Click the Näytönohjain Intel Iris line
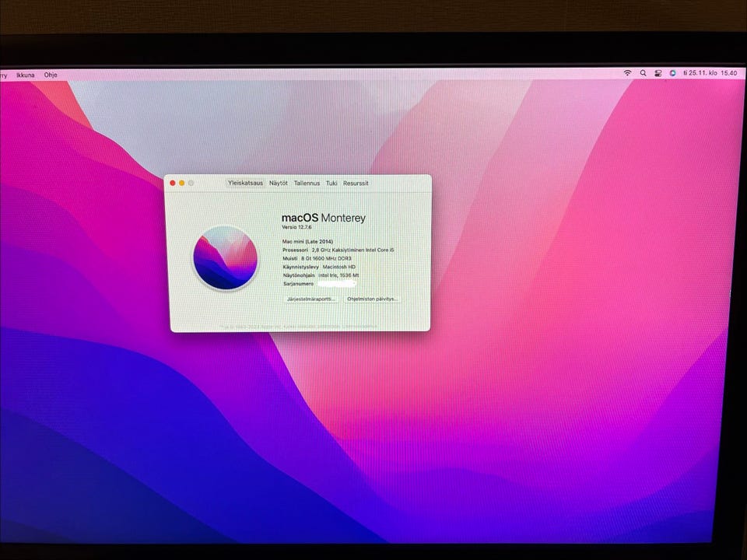Image resolution: width=747 pixels, height=560 pixels. (x=321, y=275)
